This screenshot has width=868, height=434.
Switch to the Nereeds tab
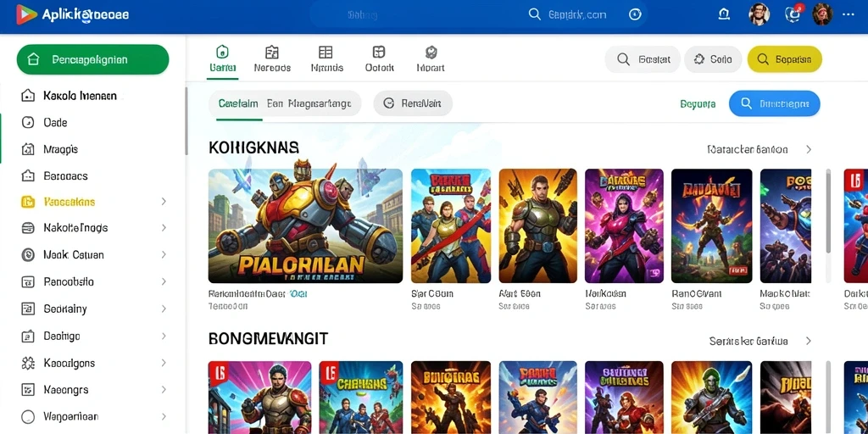[272, 59]
